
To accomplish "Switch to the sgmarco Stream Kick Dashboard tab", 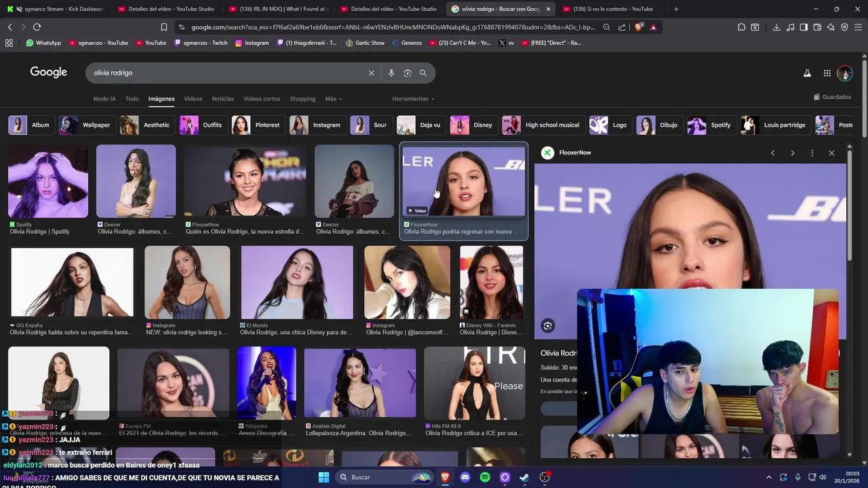I will tap(56, 9).
